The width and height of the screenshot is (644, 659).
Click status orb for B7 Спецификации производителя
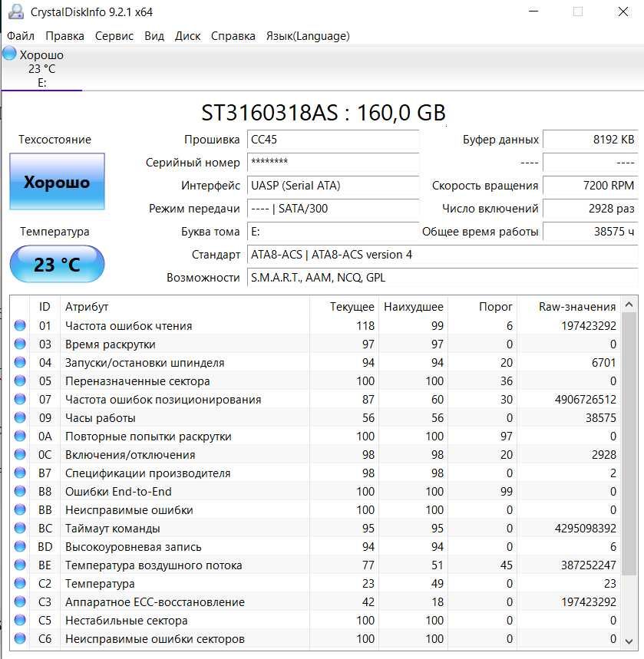point(20,473)
